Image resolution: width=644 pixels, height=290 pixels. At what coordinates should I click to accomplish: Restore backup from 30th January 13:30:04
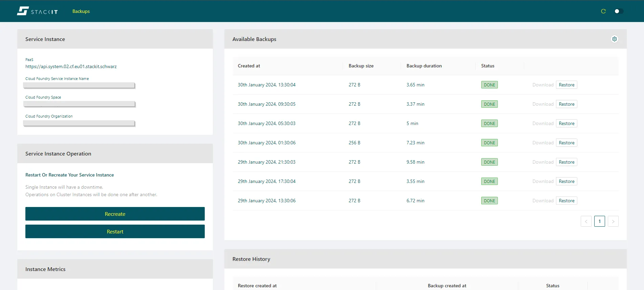pyautogui.click(x=566, y=85)
